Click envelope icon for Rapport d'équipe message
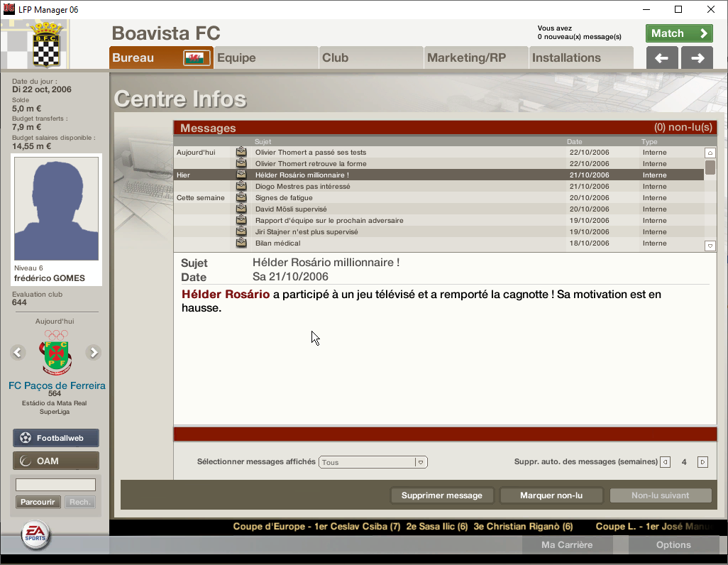Screen dimensions: 728x565 coord(241,220)
